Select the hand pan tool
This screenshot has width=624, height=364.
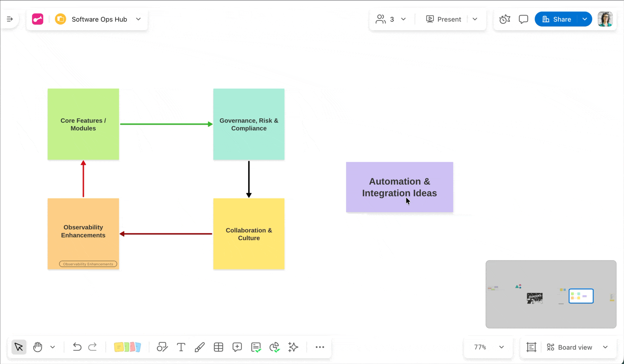pyautogui.click(x=37, y=347)
